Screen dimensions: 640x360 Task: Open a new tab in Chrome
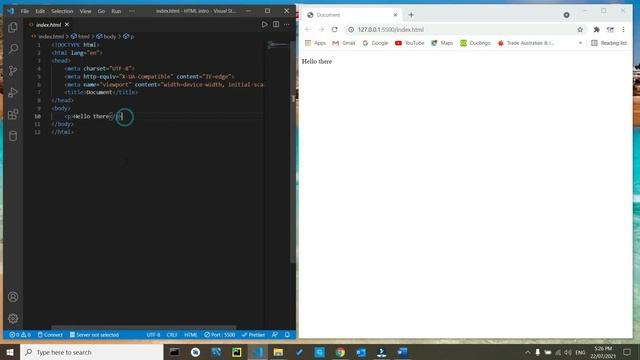pyautogui.click(x=411, y=15)
